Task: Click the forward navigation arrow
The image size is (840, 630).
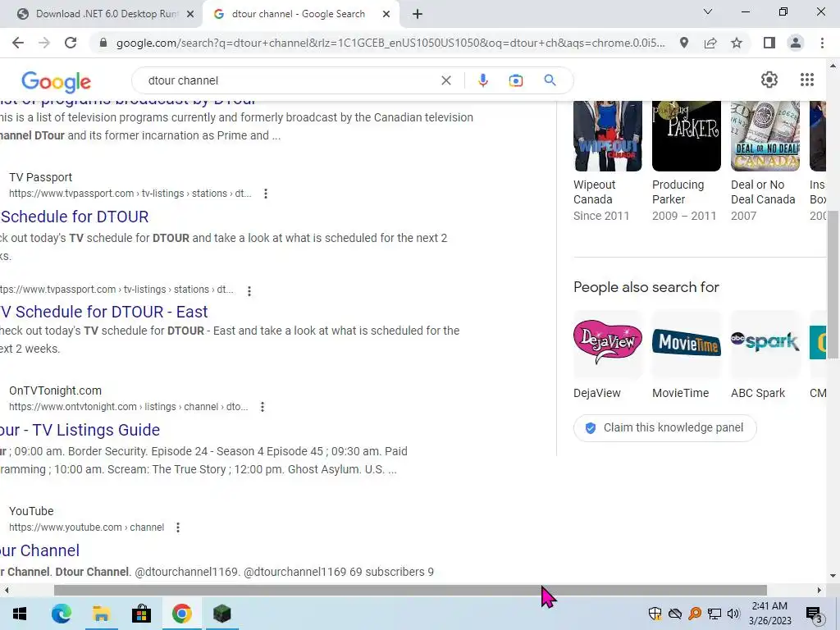Action: pyautogui.click(x=44, y=43)
